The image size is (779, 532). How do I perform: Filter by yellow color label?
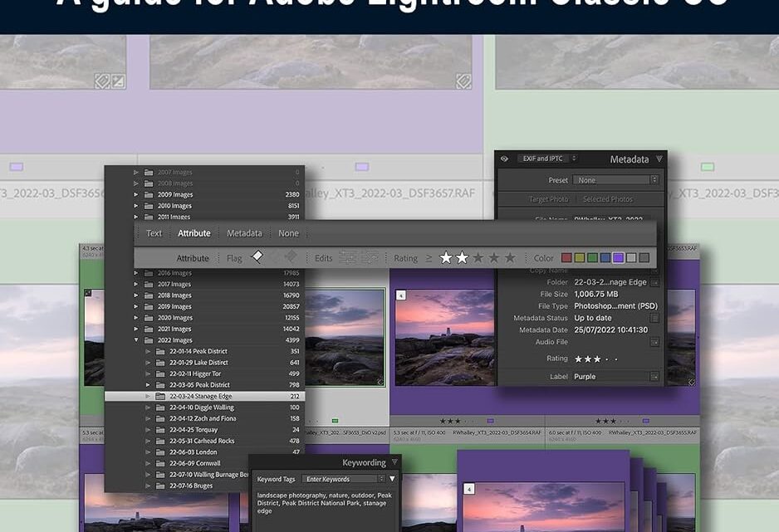point(580,257)
